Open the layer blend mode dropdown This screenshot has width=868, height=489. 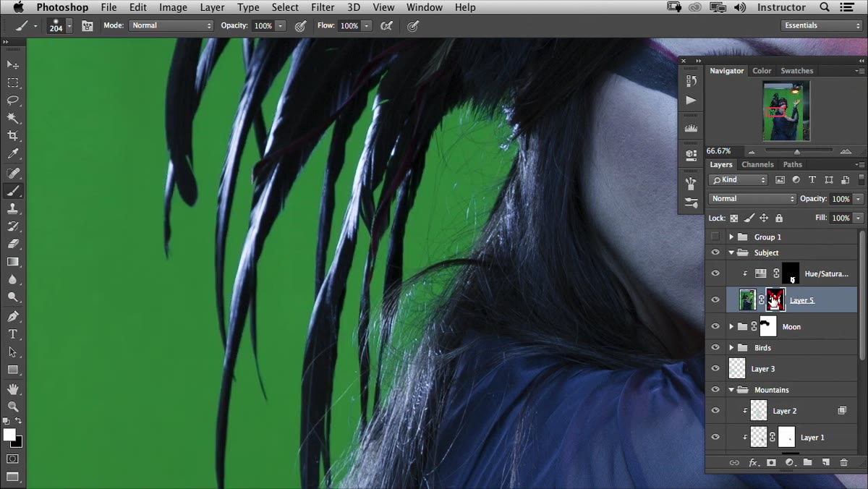(752, 199)
